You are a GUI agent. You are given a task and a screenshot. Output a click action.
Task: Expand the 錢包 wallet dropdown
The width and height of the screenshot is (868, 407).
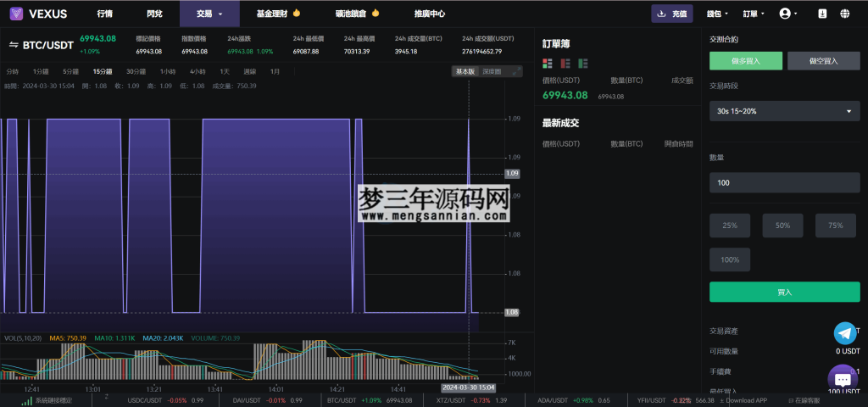717,14
